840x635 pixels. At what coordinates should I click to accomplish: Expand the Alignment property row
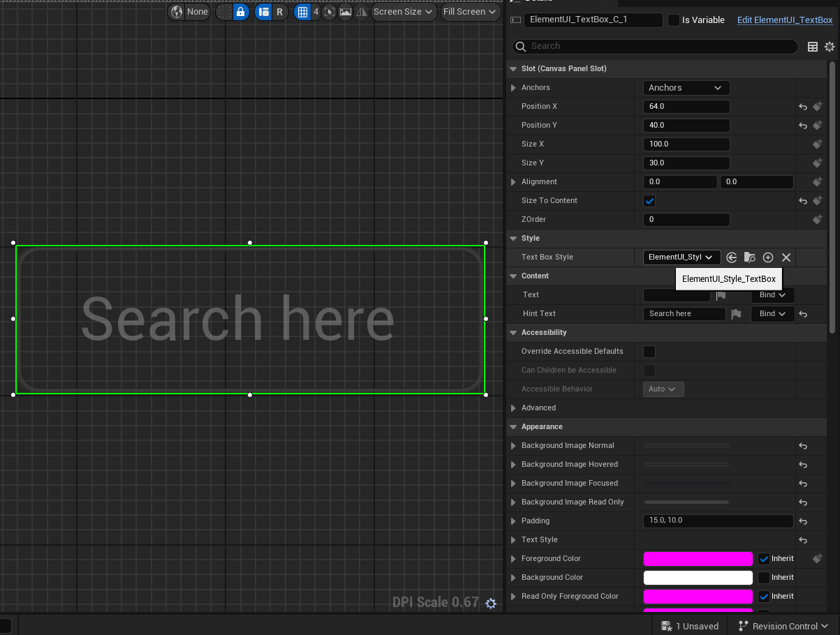514,182
